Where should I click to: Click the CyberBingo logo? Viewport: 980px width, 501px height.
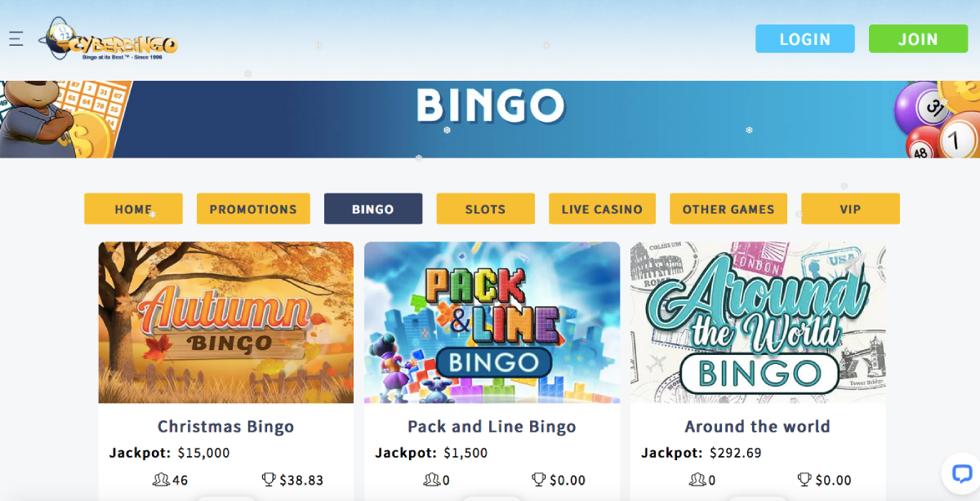tap(108, 38)
